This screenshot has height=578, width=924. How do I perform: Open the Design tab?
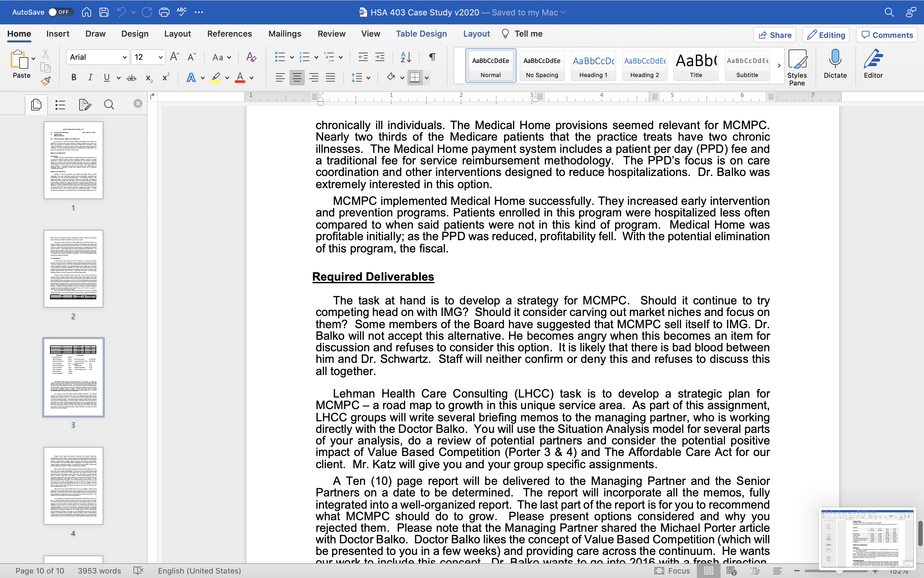pos(135,34)
